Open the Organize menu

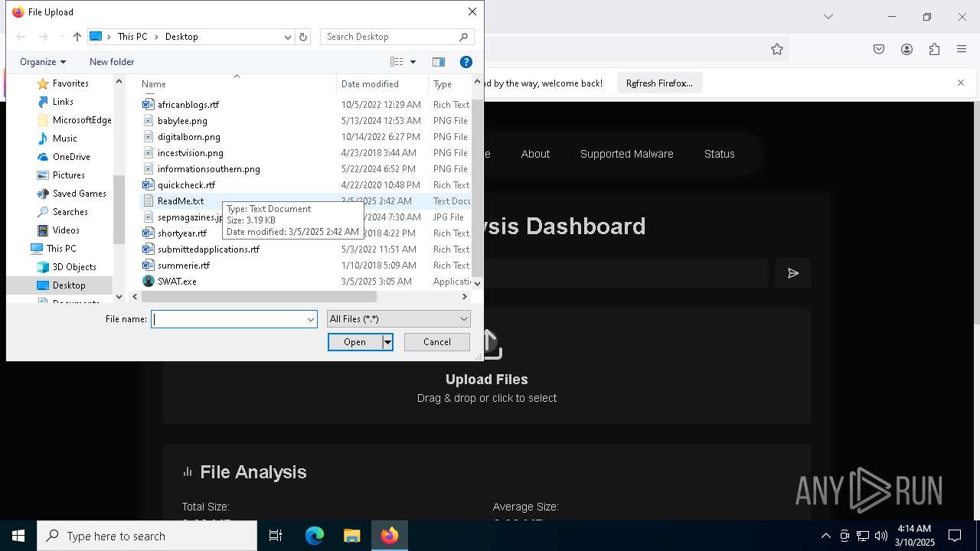43,62
